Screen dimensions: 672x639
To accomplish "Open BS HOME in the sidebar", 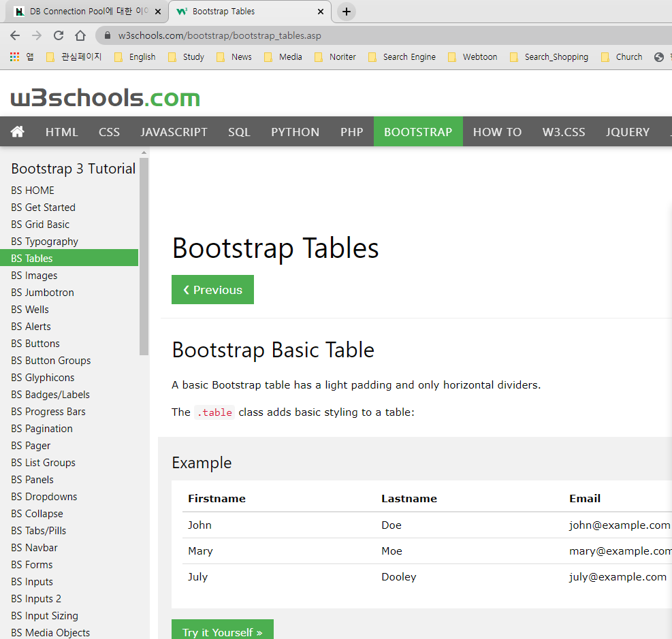I will click(x=69, y=190).
